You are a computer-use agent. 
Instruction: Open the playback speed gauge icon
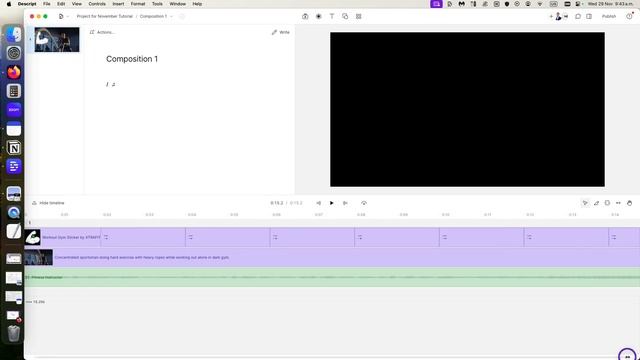coord(364,203)
